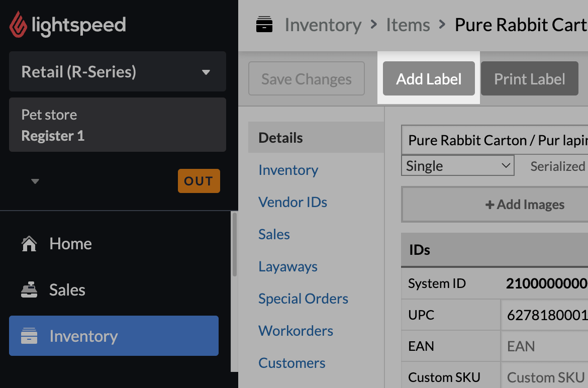This screenshot has width=588, height=388.
Task: Click the inventory icon in the breadcrumb bar
Action: tap(264, 24)
